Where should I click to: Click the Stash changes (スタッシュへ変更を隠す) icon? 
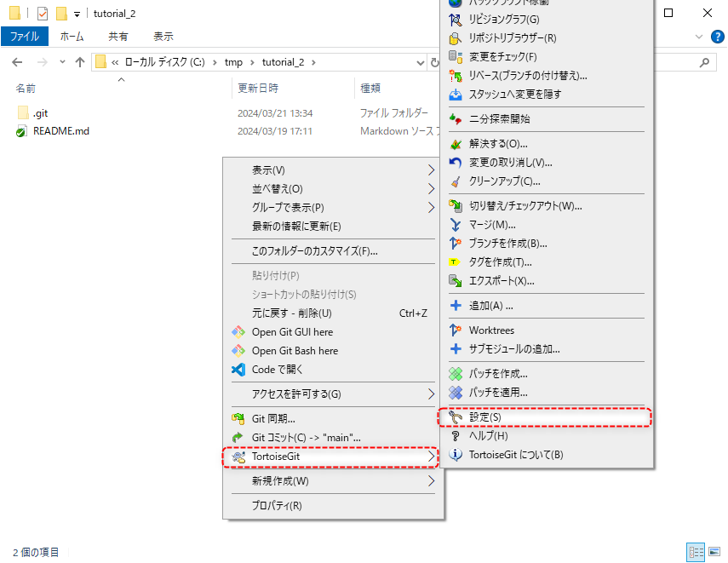pos(456,95)
